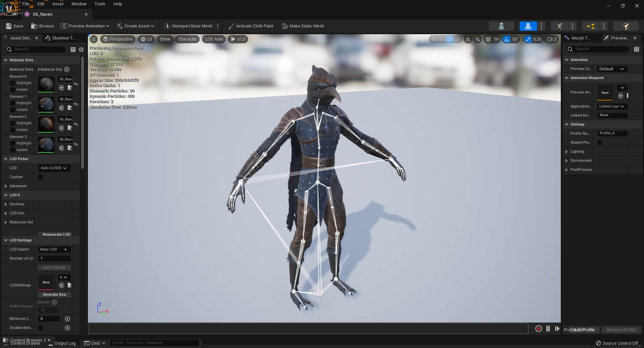Open Asset Details settings gear
The height and width of the screenshot is (348, 644).
point(81,50)
